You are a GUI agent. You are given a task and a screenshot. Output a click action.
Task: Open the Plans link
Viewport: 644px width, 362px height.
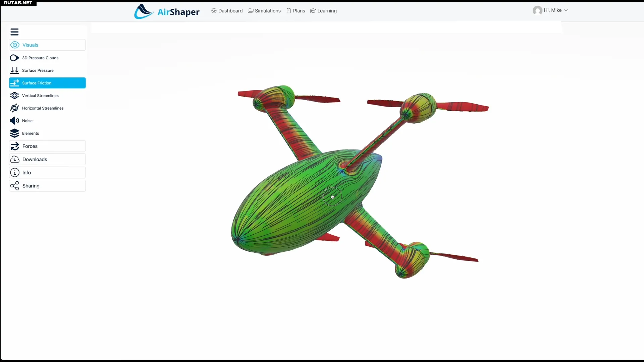tap(296, 11)
